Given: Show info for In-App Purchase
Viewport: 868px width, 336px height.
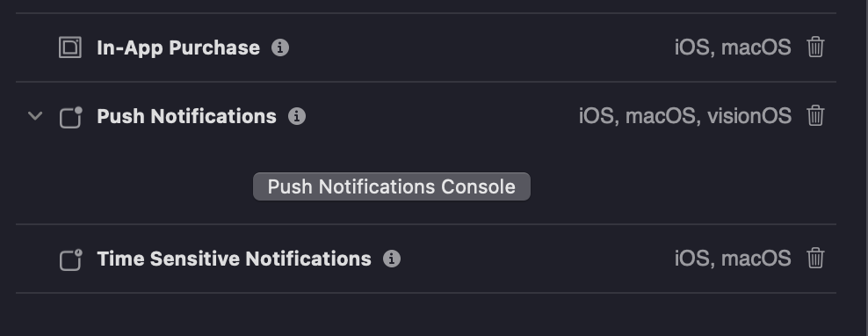Looking at the screenshot, I should pyautogui.click(x=280, y=47).
